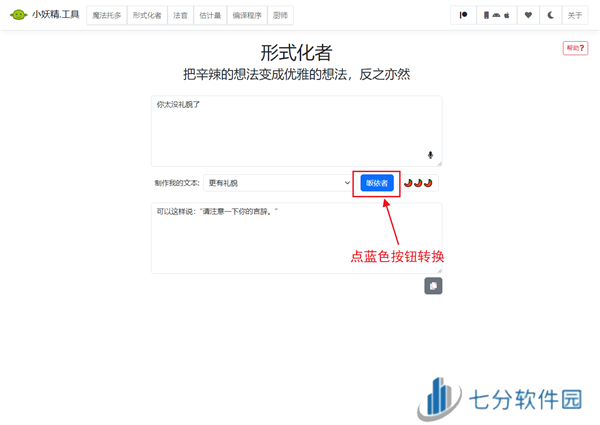
Task: Adjust spiciness level with chili peppers
Action: click(418, 183)
